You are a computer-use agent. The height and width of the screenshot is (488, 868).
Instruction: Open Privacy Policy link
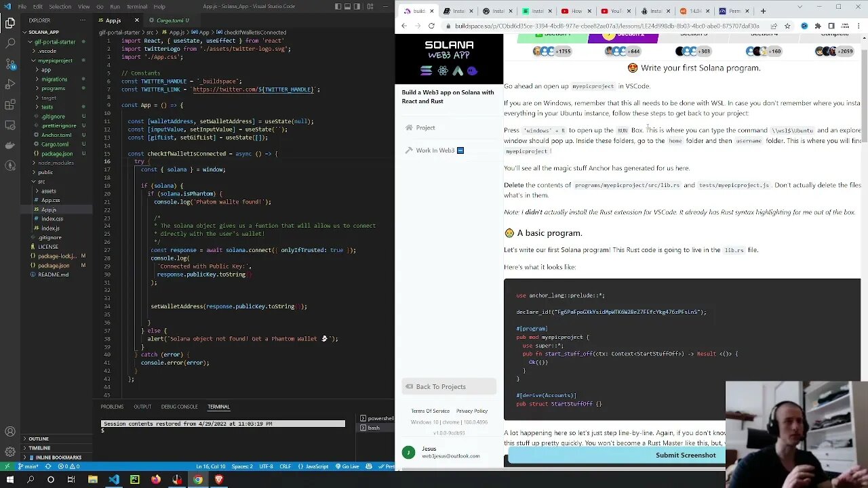click(x=472, y=411)
